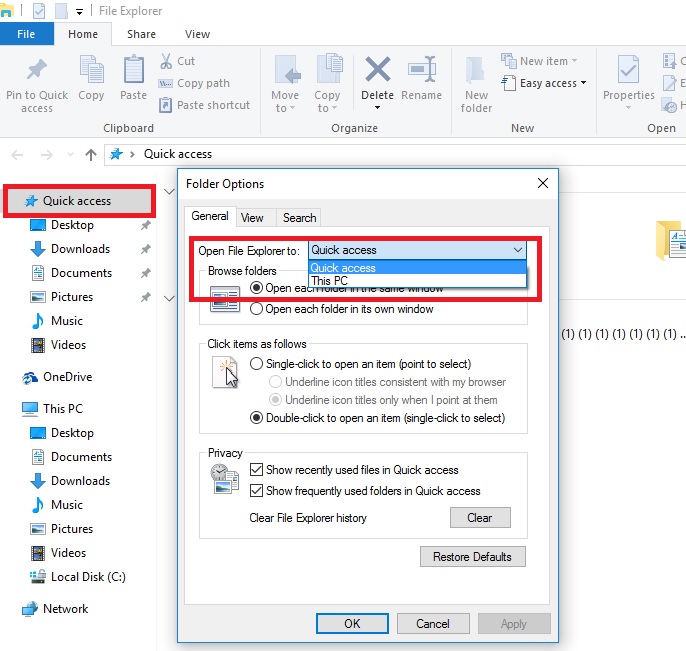
Task: Click the Apply button
Action: 514,623
